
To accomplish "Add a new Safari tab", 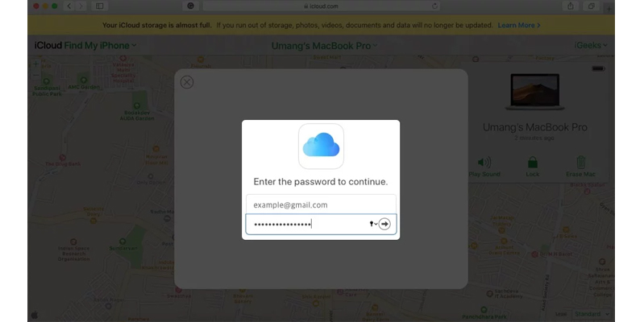I will (609, 8).
